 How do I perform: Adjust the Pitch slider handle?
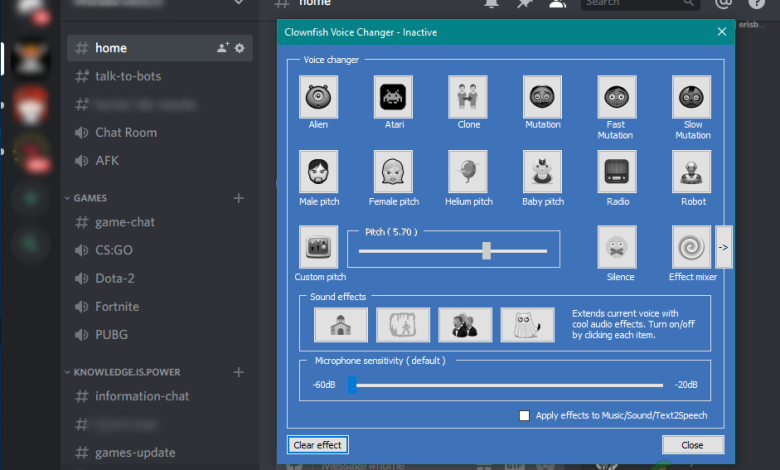[487, 251]
